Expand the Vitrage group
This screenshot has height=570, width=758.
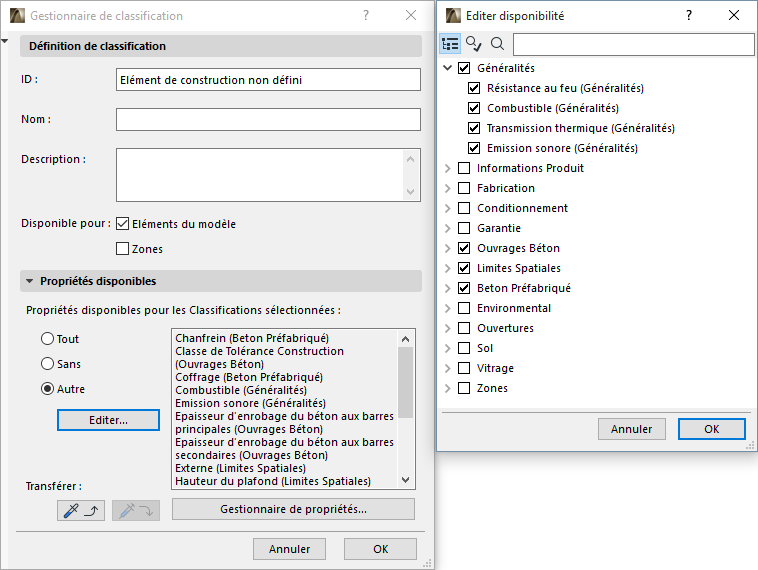448,368
